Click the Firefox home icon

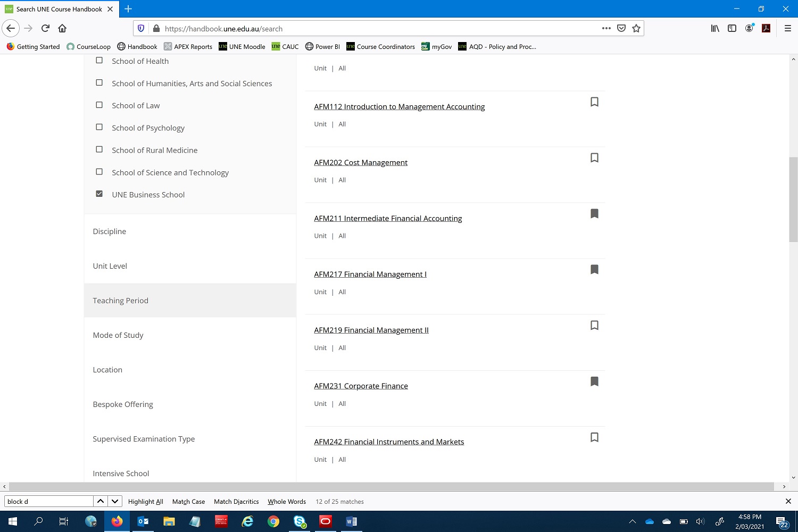62,28
